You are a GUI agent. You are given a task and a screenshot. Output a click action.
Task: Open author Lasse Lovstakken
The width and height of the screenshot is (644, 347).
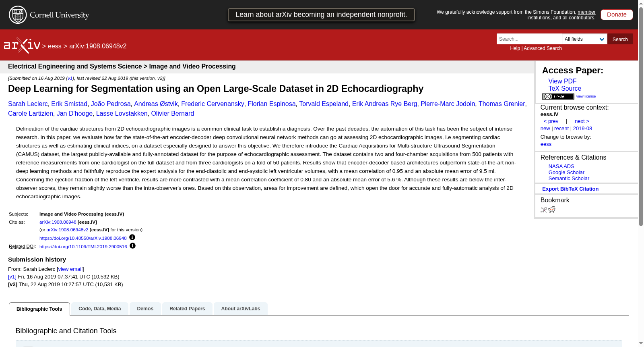coord(122,114)
